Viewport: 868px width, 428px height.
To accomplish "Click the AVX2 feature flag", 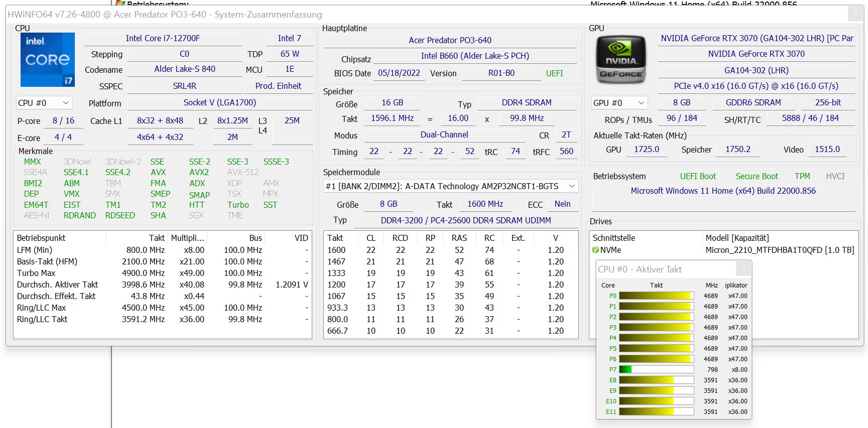I will (x=199, y=173).
